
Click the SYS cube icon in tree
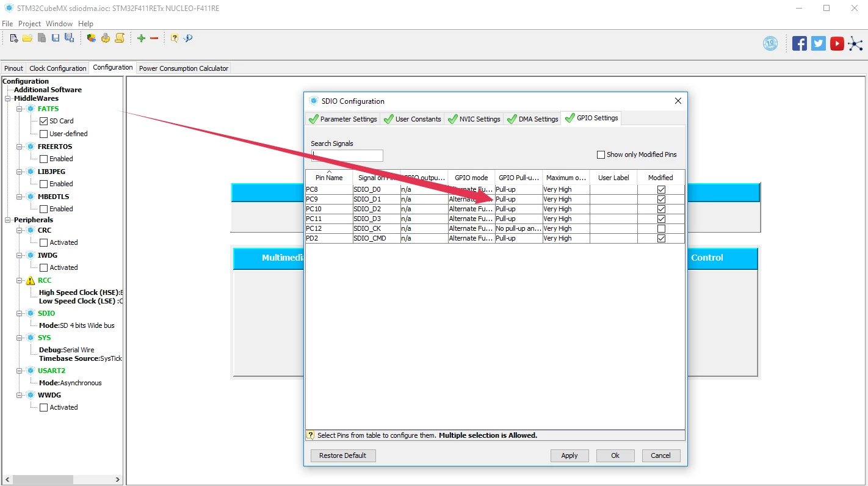tap(31, 338)
